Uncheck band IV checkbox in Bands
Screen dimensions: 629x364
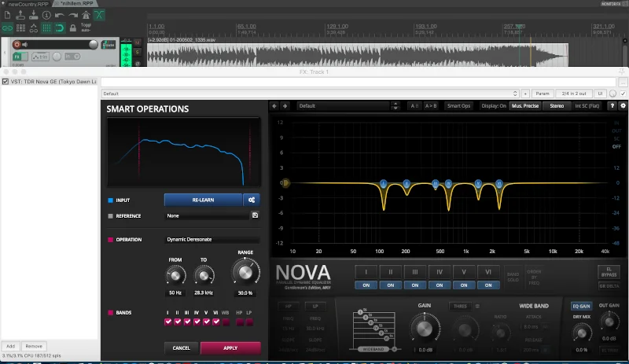[x=197, y=322]
